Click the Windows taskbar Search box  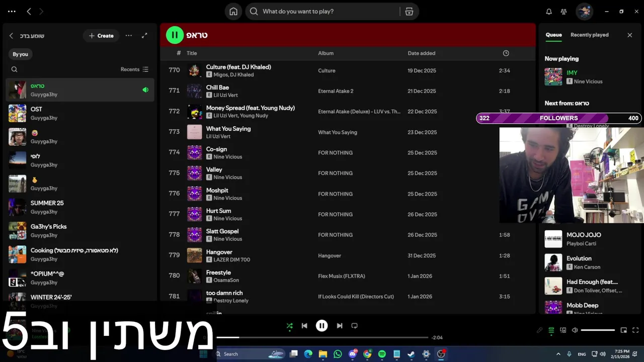pos(250,354)
